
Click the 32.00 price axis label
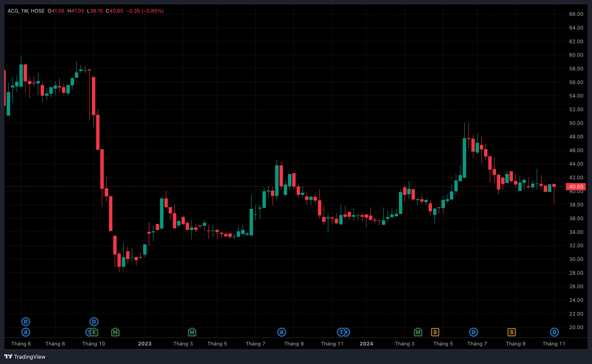tap(576, 245)
